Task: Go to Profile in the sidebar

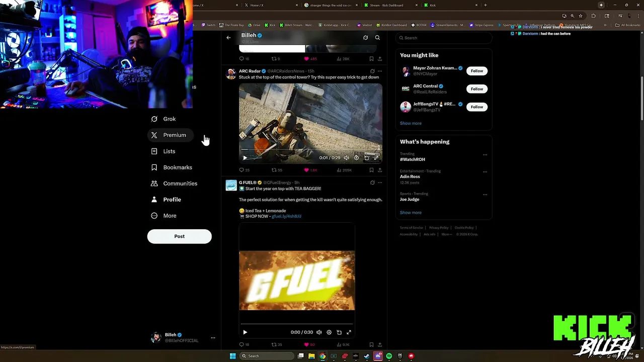Action: tap(166, 200)
